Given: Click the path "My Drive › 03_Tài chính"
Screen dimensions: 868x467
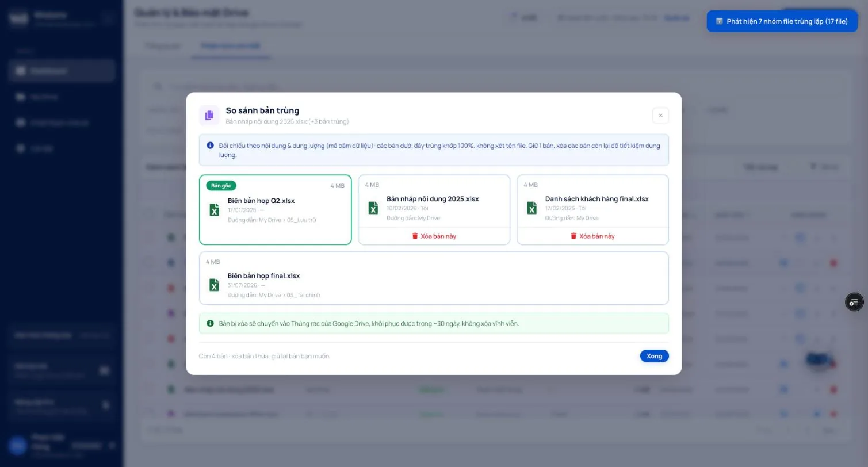Looking at the screenshot, I should coord(289,295).
